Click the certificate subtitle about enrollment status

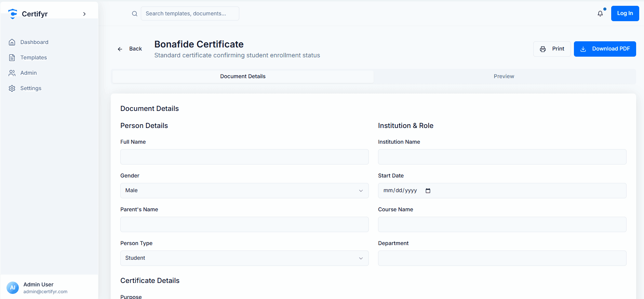[237, 55]
